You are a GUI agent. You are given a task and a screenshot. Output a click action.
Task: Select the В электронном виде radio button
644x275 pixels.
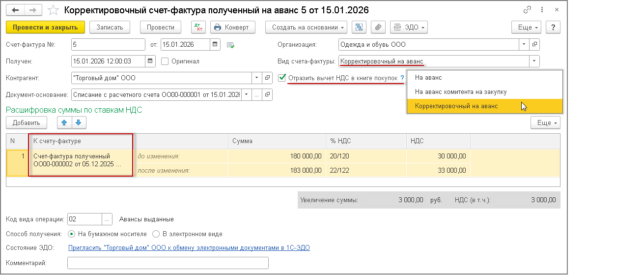tap(156, 234)
